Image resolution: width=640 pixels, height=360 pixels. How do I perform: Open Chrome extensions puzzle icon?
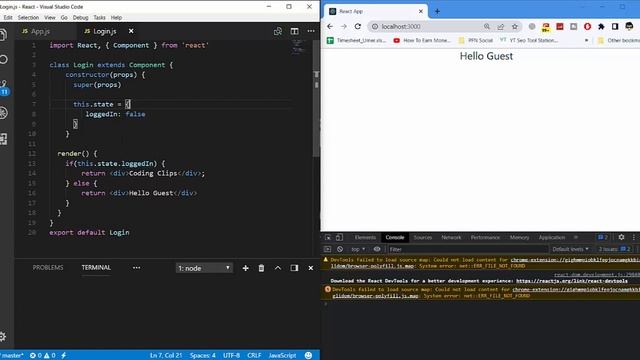coord(601,27)
